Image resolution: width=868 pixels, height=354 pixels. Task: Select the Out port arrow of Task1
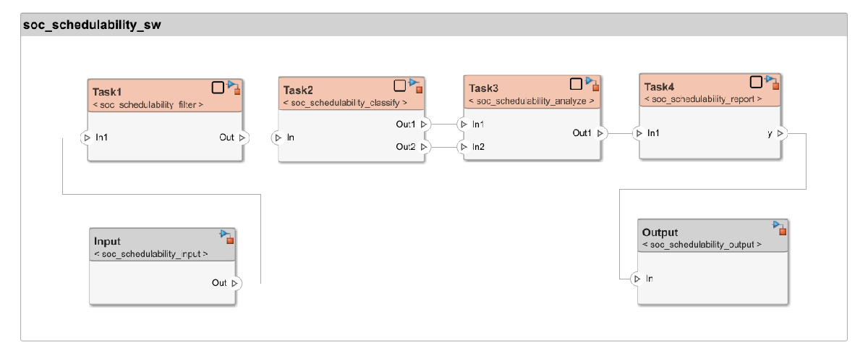pos(242,137)
